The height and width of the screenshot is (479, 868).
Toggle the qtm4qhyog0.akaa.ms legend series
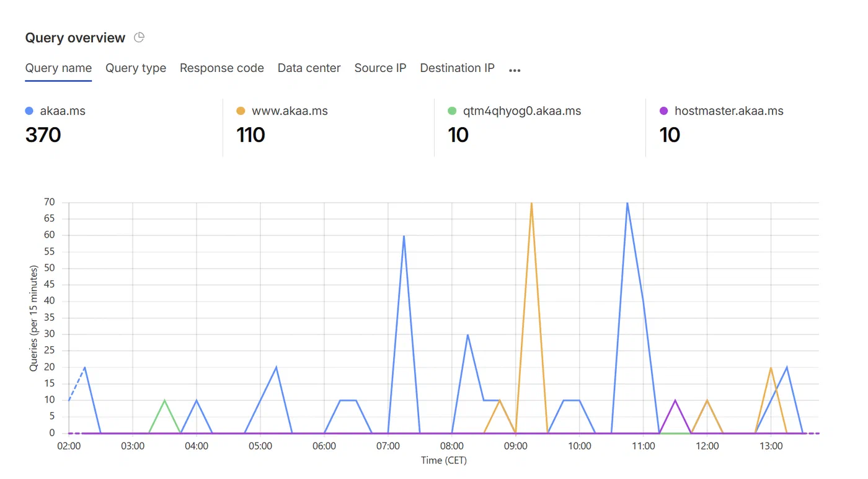(515, 111)
